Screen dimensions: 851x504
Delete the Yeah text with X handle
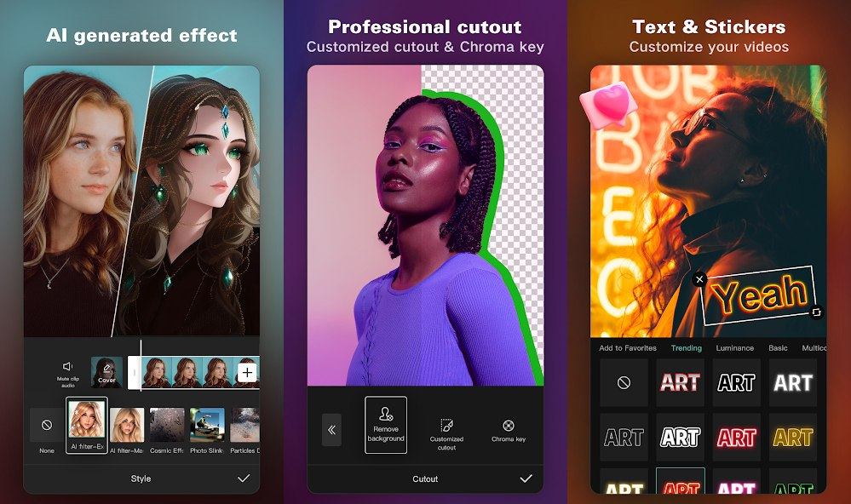point(699,279)
